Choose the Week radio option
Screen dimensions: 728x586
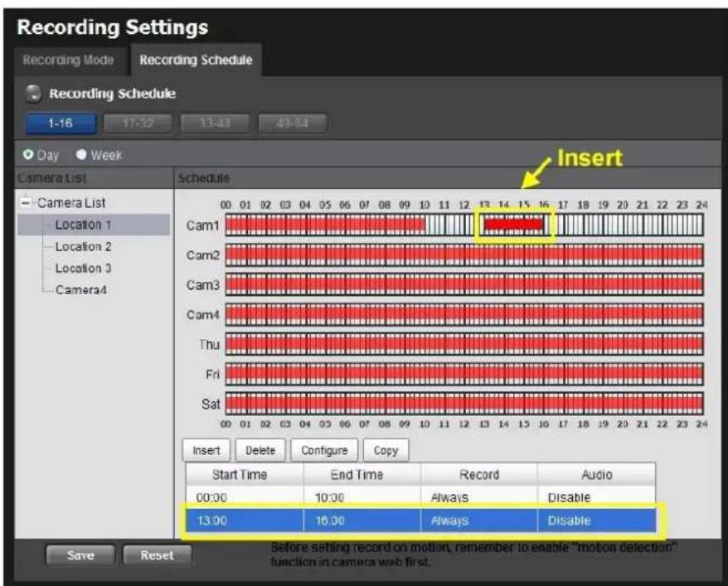point(81,154)
